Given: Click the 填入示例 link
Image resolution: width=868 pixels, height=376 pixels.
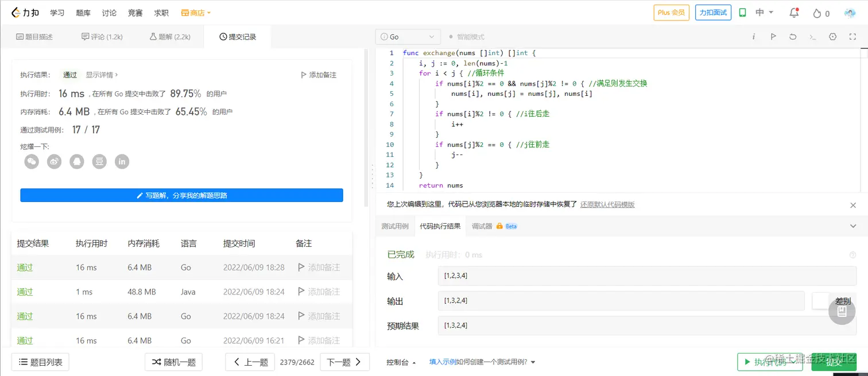Looking at the screenshot, I should click(443, 362).
